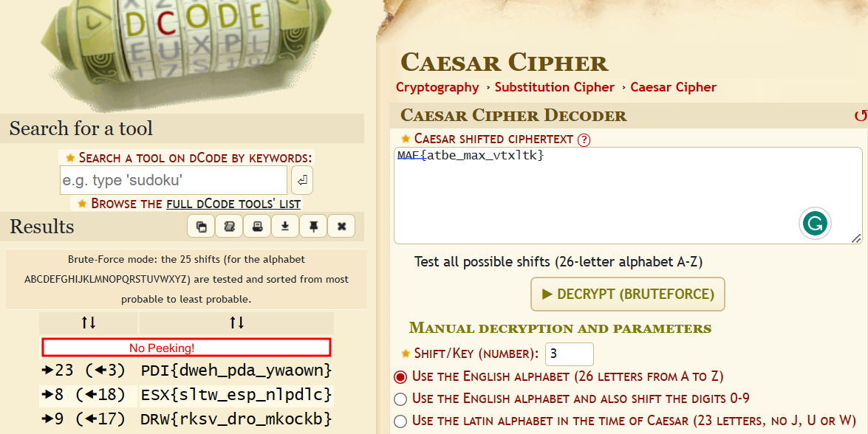The width and height of the screenshot is (868, 434).
Task: Click the Manual decryption and parameters heading
Action: coord(560,328)
